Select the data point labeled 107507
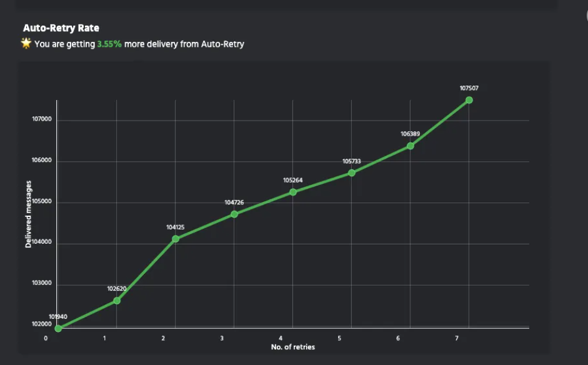The image size is (588, 365). pos(469,100)
